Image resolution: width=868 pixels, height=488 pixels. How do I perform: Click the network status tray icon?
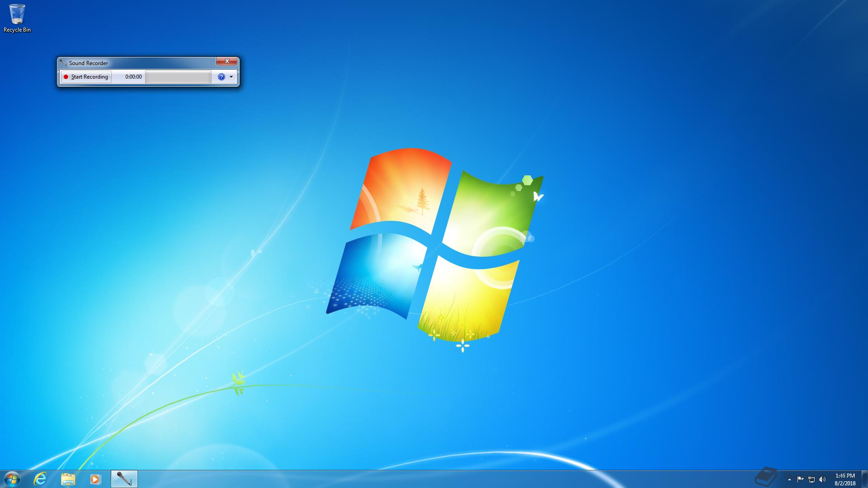point(811,479)
